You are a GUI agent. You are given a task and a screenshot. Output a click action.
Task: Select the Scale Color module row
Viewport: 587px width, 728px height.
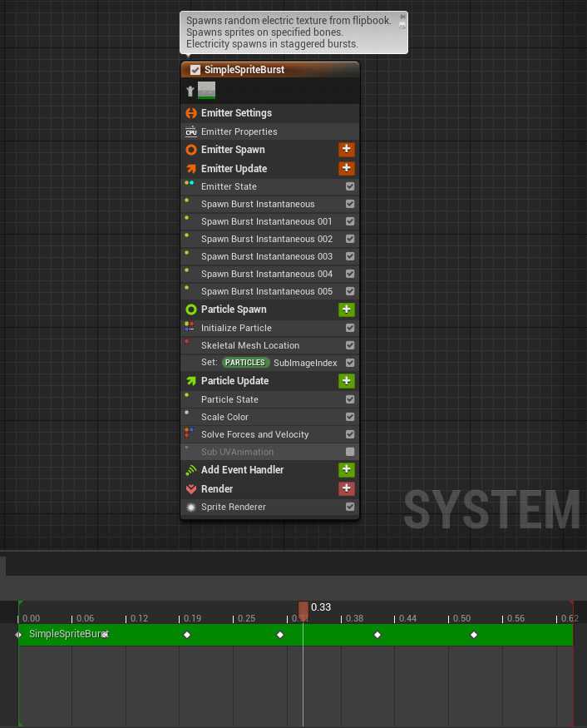(x=270, y=417)
